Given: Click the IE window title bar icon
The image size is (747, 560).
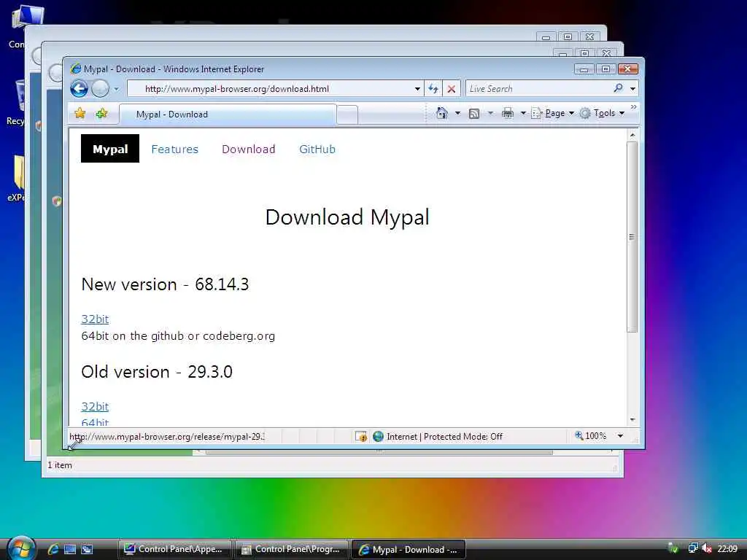Looking at the screenshot, I should pyautogui.click(x=75, y=69).
